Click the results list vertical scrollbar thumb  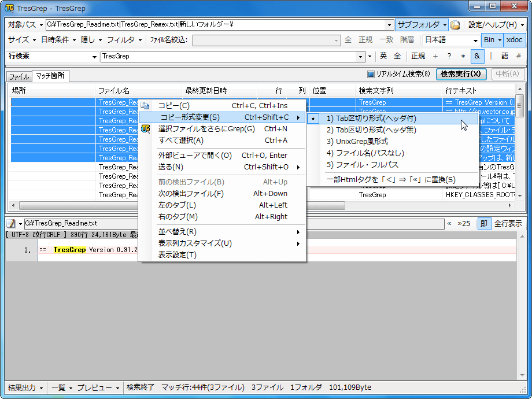tap(519, 106)
